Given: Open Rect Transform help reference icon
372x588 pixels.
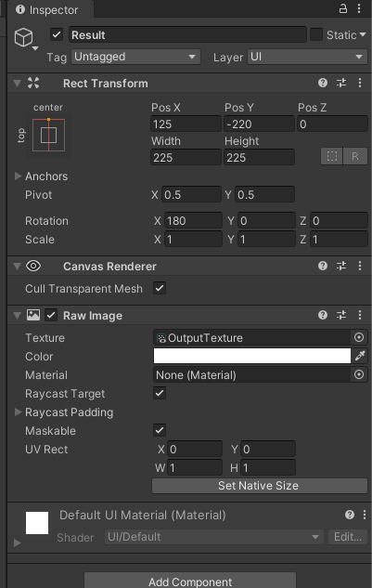Looking at the screenshot, I should pos(323,83).
